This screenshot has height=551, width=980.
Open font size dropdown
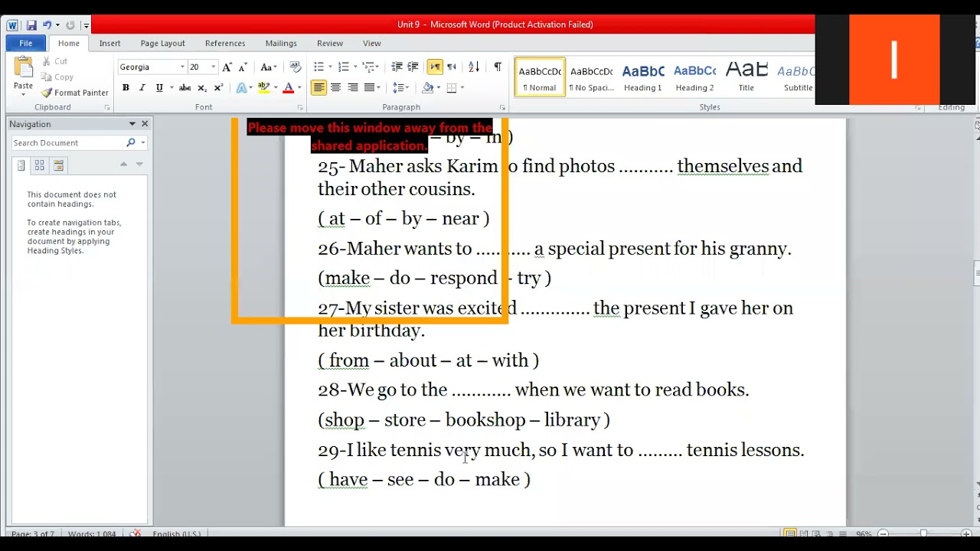214,67
